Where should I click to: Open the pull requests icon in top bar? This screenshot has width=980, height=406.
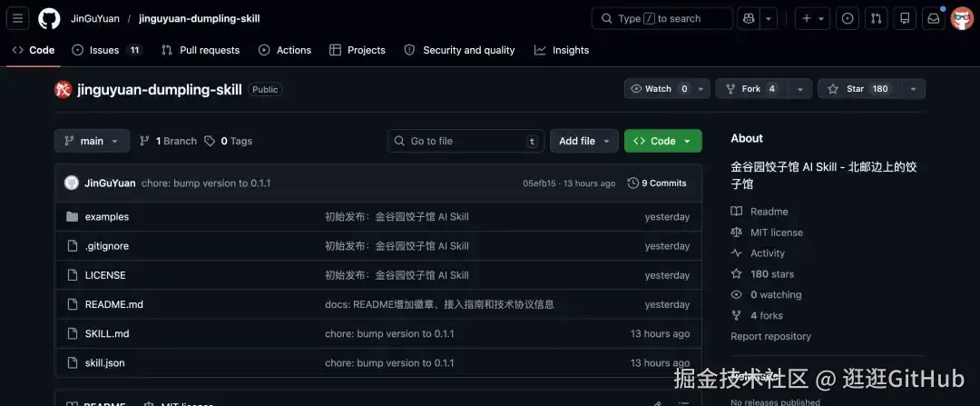coord(877,19)
